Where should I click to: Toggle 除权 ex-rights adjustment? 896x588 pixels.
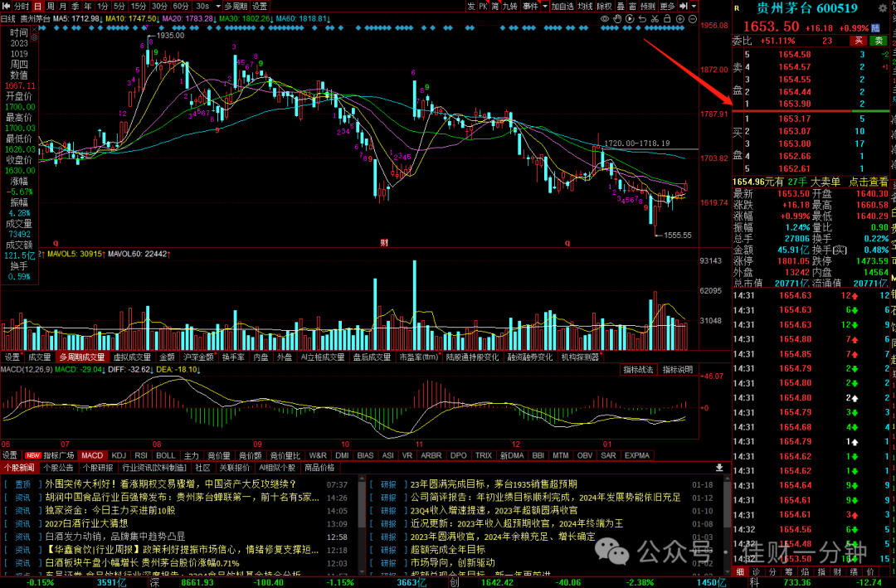click(605, 6)
